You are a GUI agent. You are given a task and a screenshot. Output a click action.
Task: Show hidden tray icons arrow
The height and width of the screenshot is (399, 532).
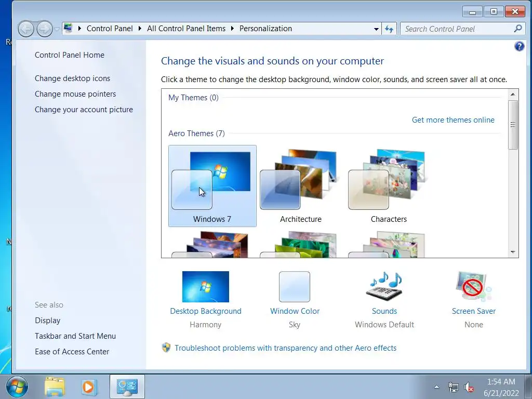[x=436, y=387]
